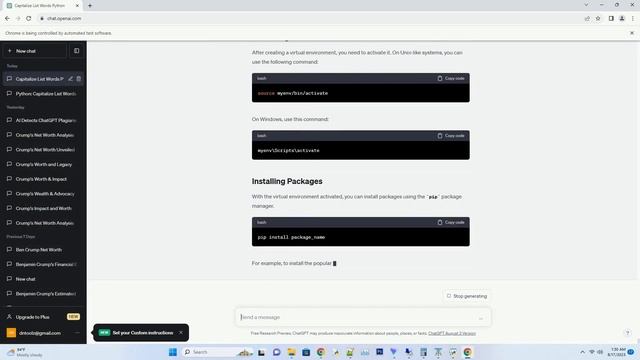Open the Chrome profile avatar icon
The image size is (640, 360).
pyautogui.click(x=622, y=18)
